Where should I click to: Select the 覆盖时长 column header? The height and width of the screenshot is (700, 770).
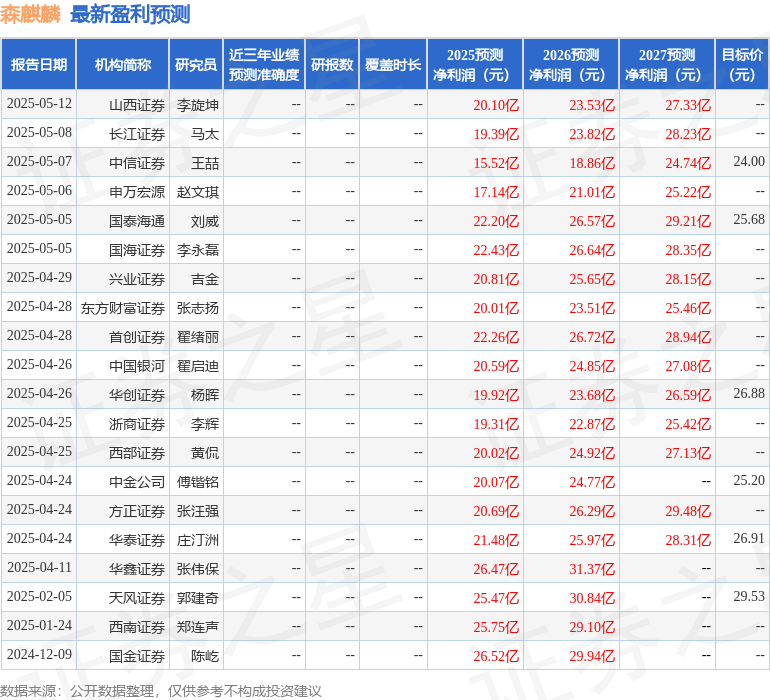(393, 64)
